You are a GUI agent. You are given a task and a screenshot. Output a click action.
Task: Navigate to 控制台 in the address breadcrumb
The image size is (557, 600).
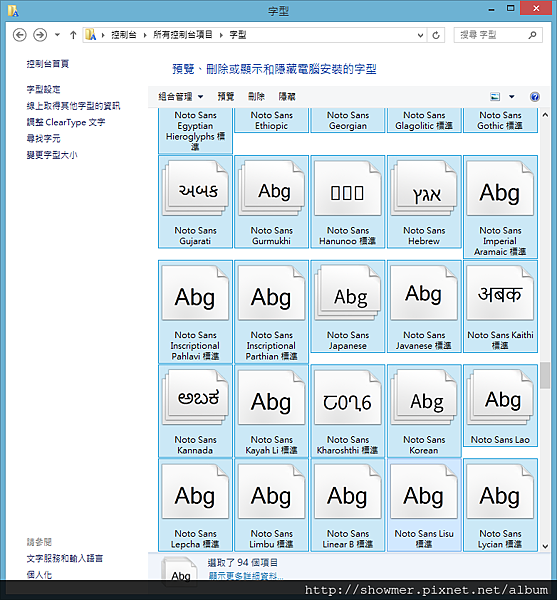pyautogui.click(x=124, y=35)
